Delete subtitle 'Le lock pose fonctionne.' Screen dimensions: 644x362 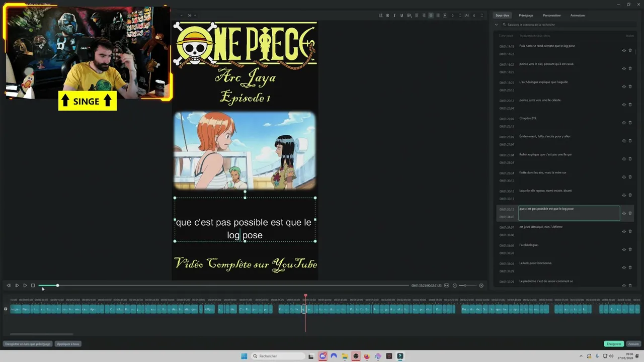[630, 267]
